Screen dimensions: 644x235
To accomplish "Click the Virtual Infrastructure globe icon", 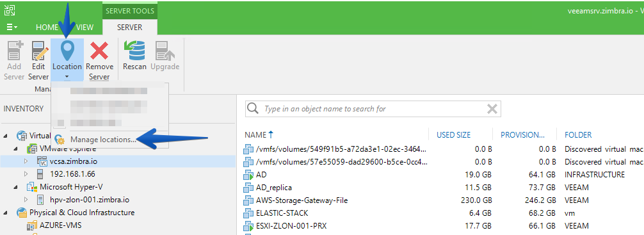I will pos(22,136).
